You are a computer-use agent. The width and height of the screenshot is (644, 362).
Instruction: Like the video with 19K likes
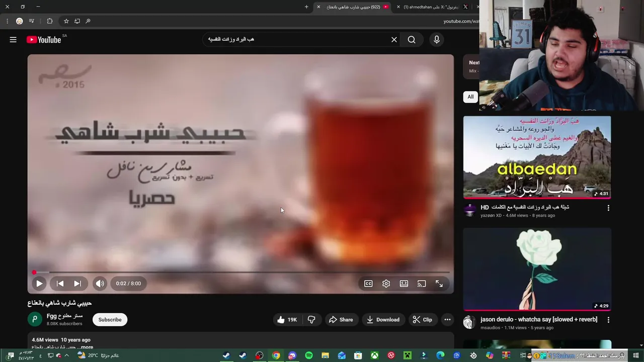287,320
